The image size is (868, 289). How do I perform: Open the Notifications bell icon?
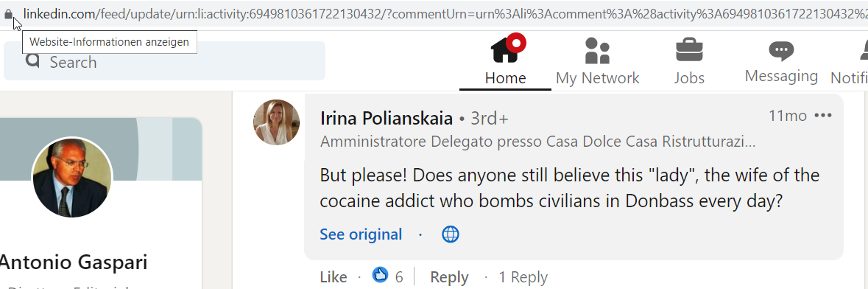(864, 50)
